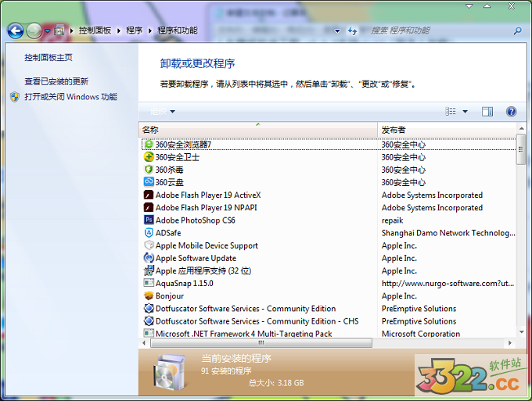Click the horizontal scrollbar left arrow
Screen dimensions: 532x401
click(144, 343)
